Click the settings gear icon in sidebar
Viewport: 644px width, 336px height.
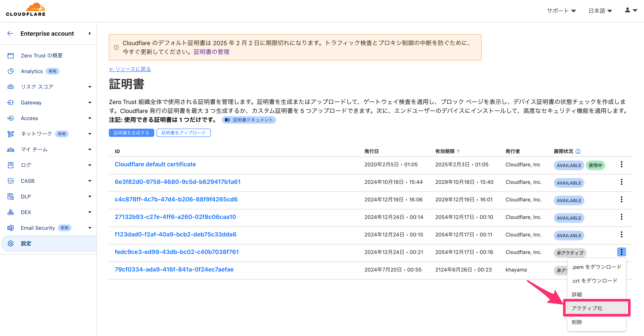click(x=10, y=244)
